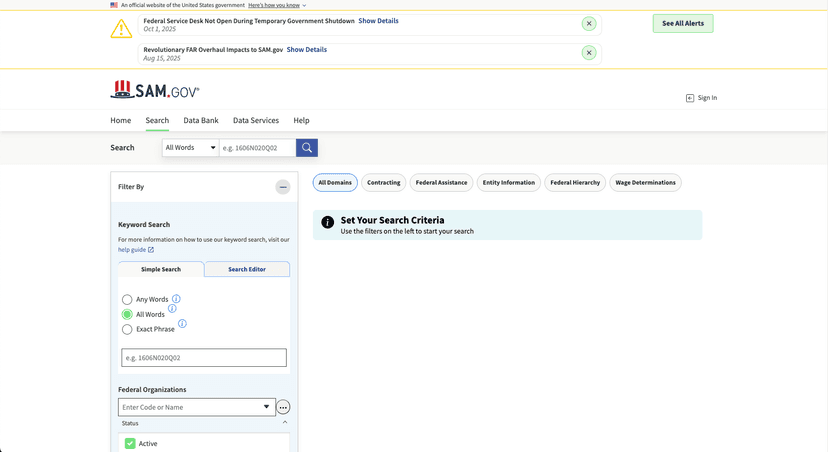Viewport: 828px width, 452px height.
Task: Click the SAM.gov logo
Action: (x=155, y=91)
